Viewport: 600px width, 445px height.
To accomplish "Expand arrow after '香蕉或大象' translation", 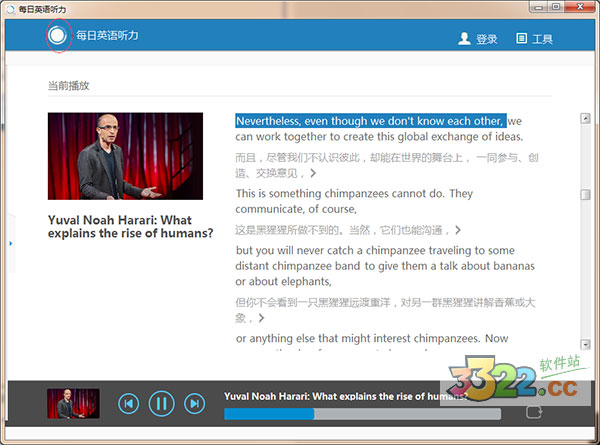I will [261, 318].
